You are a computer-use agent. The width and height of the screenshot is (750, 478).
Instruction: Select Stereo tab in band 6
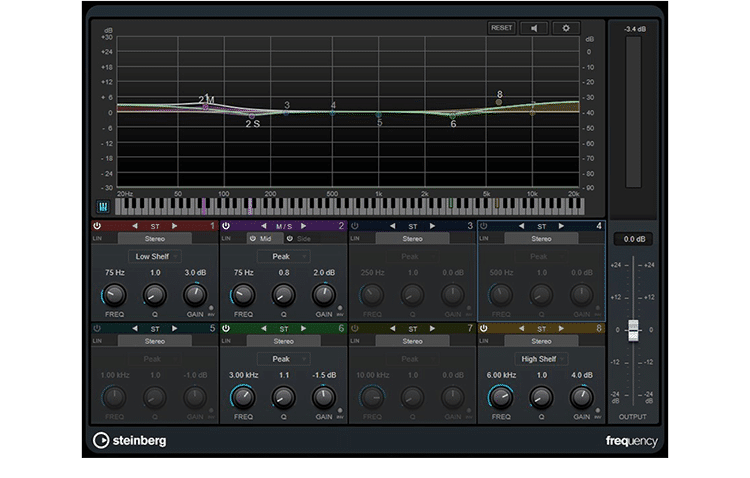click(283, 341)
